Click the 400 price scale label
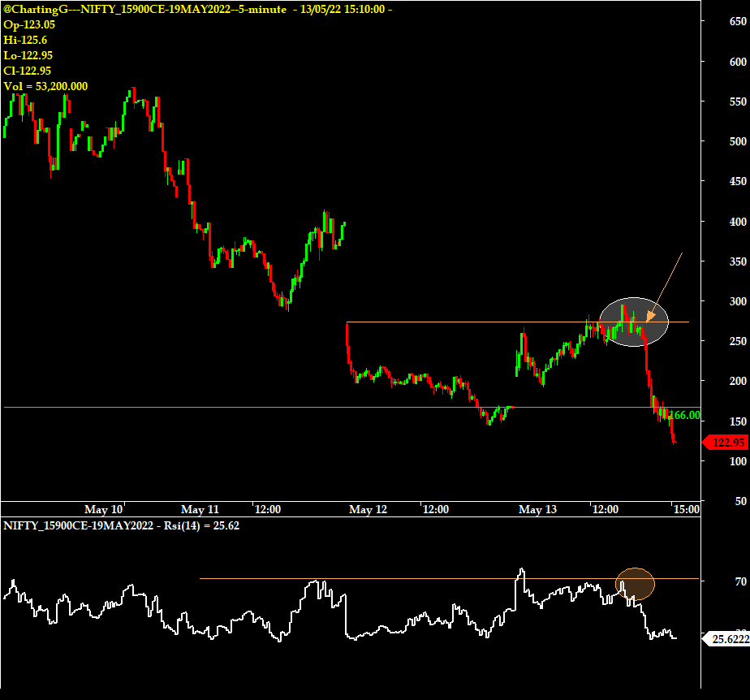Screen dimensions: 750x700 pos(738,222)
